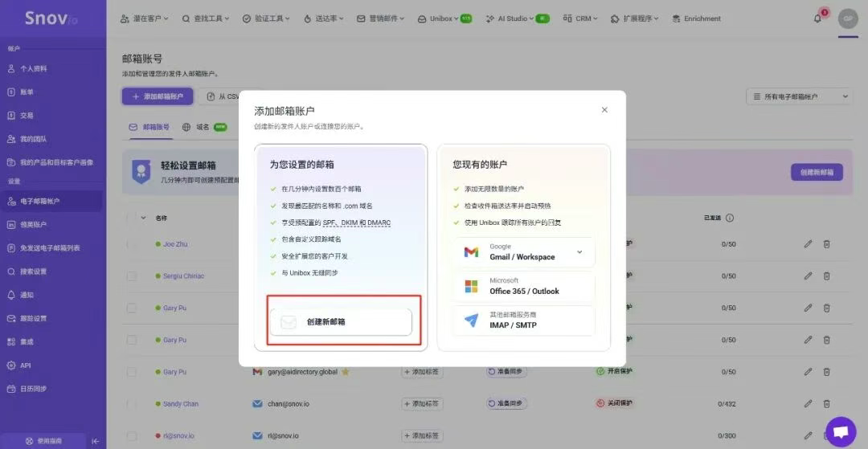Open 通知 bell icon in sidebar
Image resolution: width=868 pixels, height=449 pixels.
11,295
